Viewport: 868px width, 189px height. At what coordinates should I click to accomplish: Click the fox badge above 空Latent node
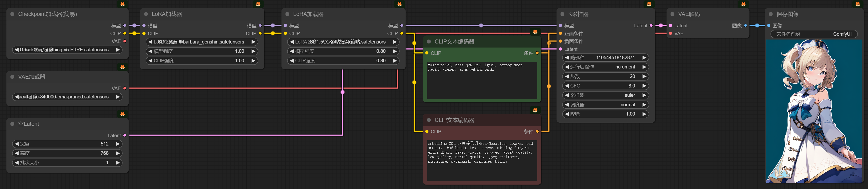point(122,114)
